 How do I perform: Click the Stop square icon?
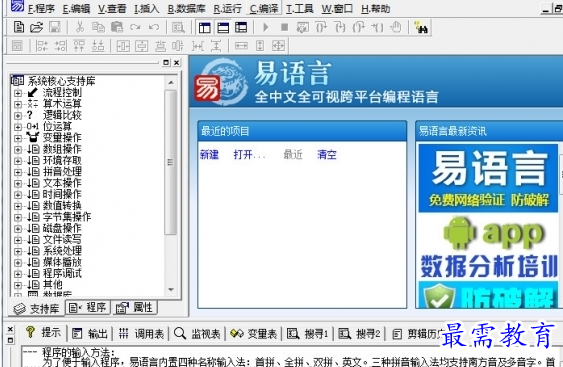point(284,27)
